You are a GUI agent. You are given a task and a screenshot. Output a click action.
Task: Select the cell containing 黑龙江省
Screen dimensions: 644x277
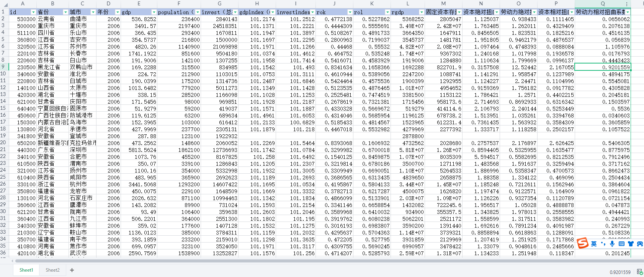(x=53, y=67)
